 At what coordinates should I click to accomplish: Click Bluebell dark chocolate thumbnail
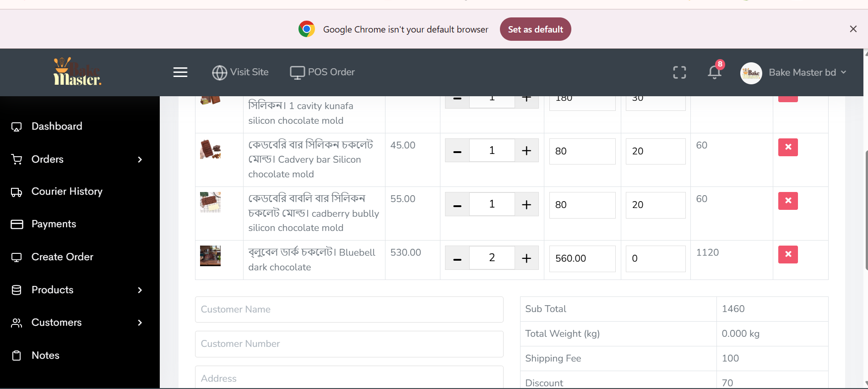(x=210, y=256)
